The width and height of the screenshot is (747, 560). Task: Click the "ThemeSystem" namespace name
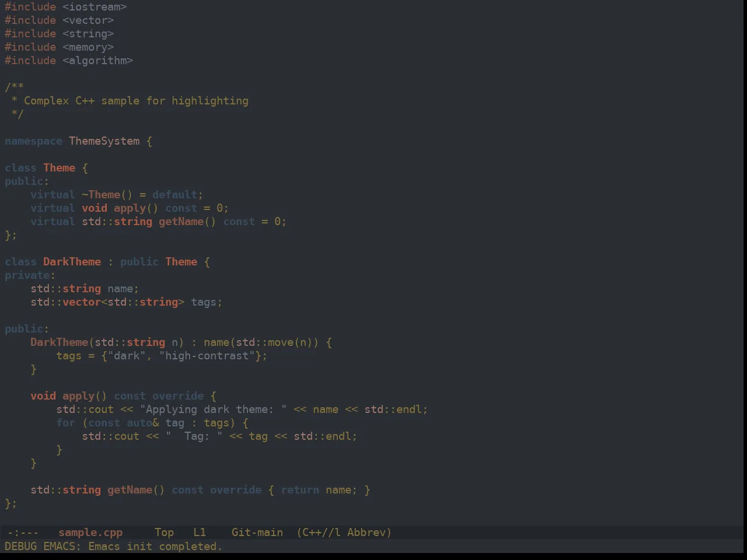104,141
